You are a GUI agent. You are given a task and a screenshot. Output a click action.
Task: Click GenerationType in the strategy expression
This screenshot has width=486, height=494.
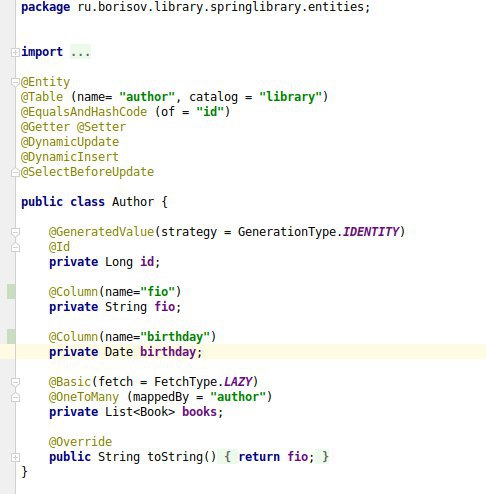[x=287, y=232]
